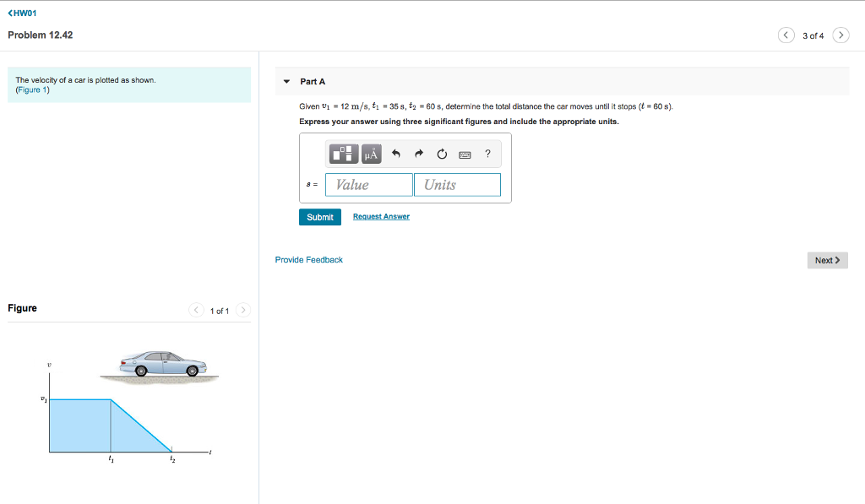Reset the answer field using the reset icon

[x=441, y=154]
